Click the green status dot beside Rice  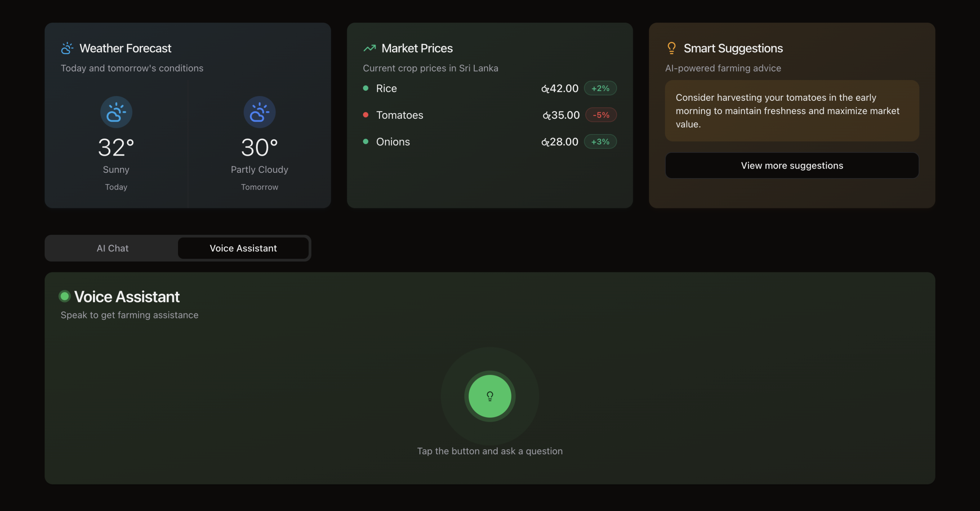366,88
